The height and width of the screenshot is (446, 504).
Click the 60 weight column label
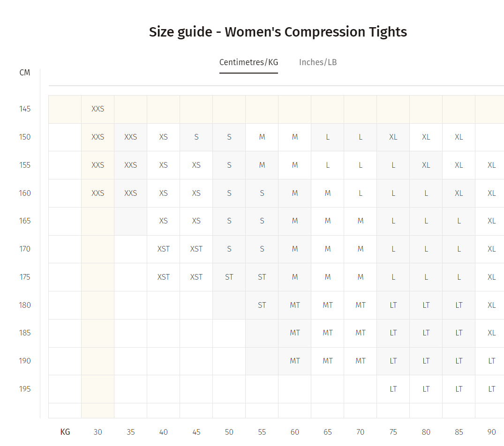294,432
